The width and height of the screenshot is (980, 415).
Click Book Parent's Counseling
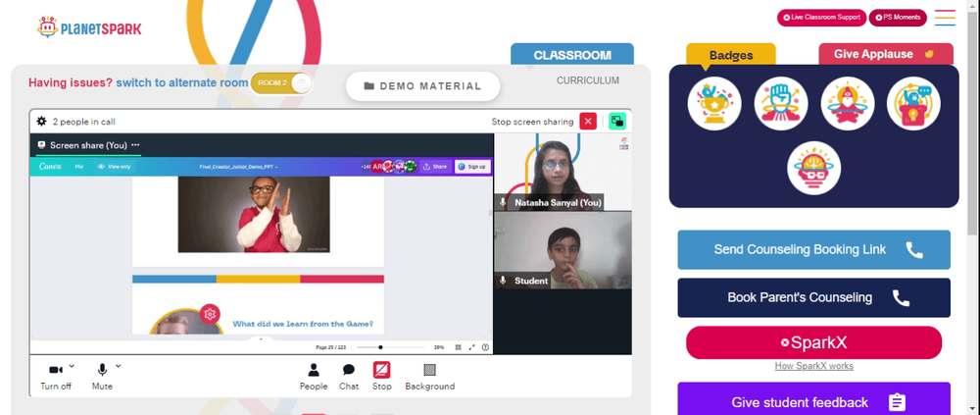813,298
